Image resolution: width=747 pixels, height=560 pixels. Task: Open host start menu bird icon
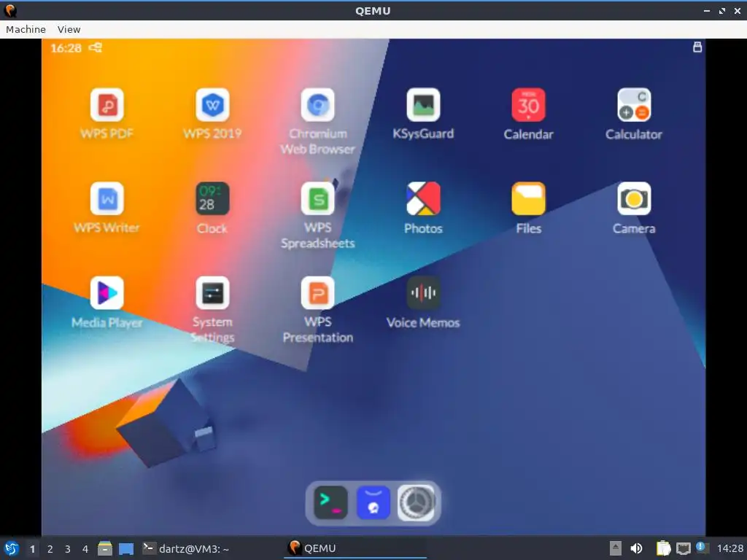[12, 548]
